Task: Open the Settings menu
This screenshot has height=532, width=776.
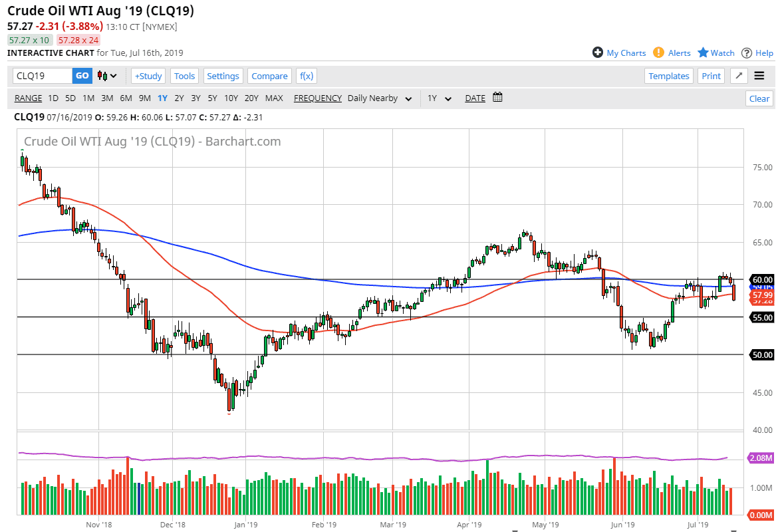Action: (x=223, y=75)
